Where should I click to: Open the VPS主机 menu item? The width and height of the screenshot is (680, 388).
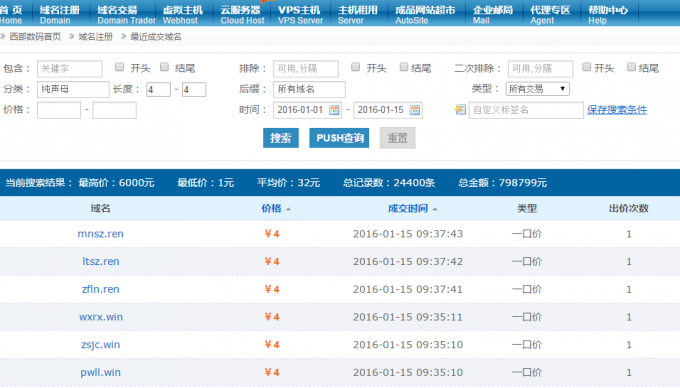(300, 14)
